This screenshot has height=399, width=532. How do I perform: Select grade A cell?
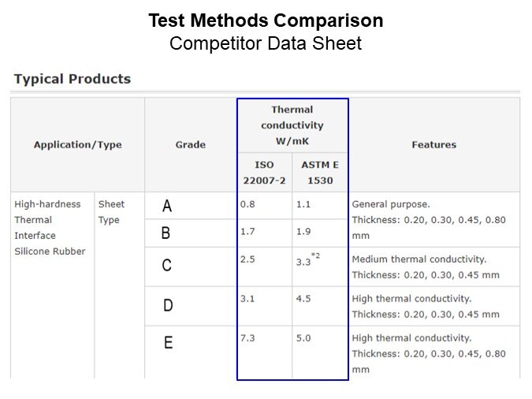tap(167, 207)
